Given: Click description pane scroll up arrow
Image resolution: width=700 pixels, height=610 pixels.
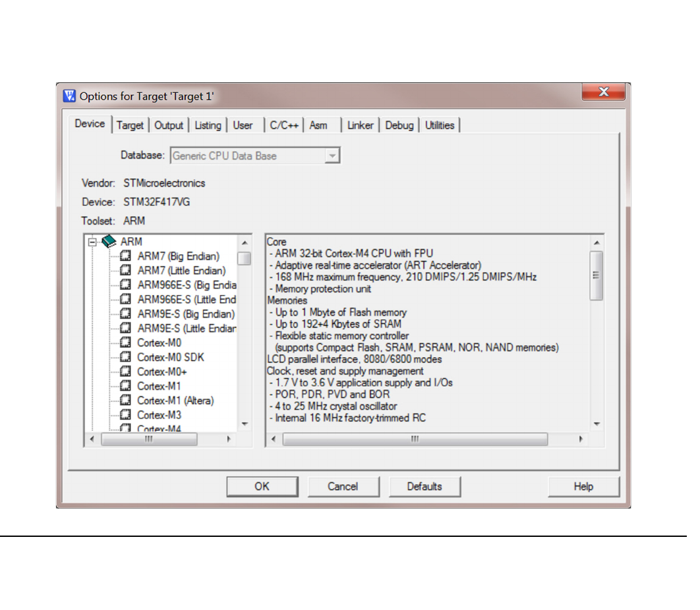Looking at the screenshot, I should click(597, 243).
